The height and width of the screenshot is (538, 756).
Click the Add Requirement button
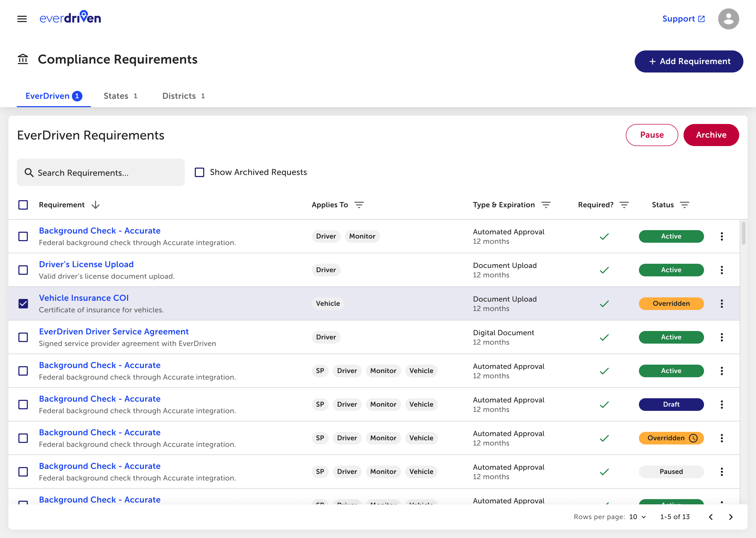689,61
